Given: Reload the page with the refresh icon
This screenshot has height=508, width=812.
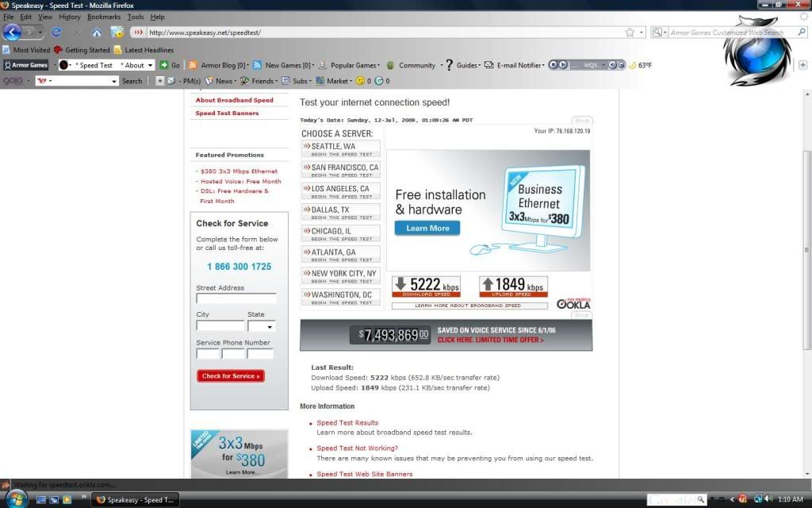Looking at the screenshot, I should [56, 32].
